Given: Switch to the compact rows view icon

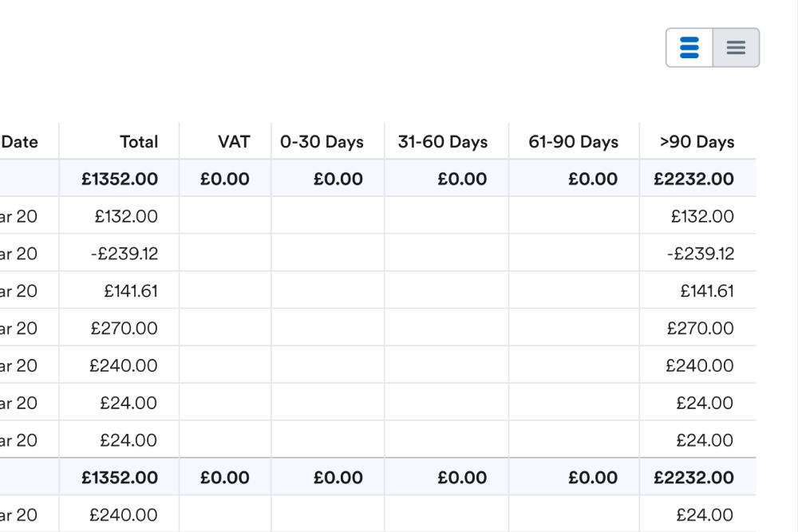Looking at the screenshot, I should click(x=736, y=48).
